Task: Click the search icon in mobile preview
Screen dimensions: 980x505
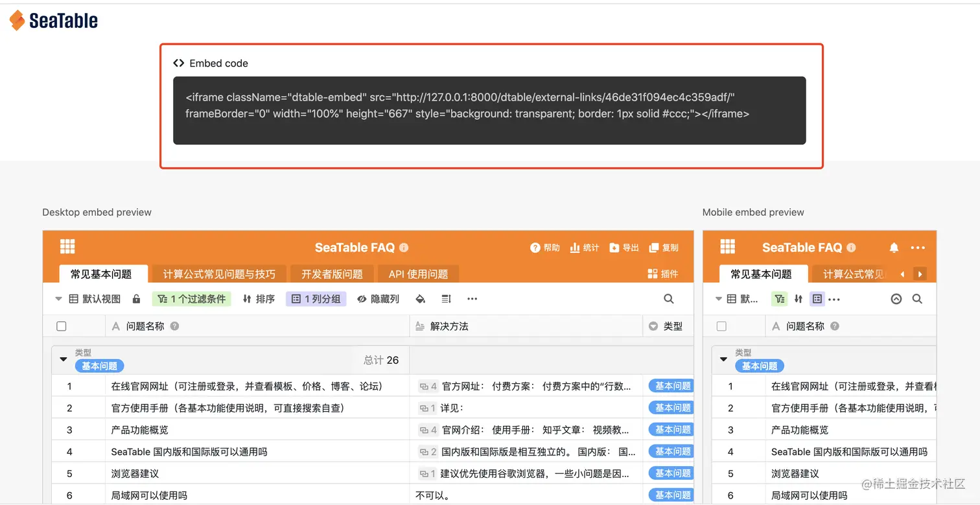Action: coord(917,299)
